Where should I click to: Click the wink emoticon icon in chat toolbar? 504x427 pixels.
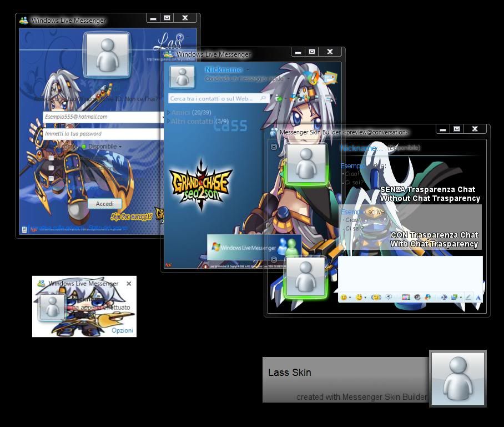coord(359,297)
